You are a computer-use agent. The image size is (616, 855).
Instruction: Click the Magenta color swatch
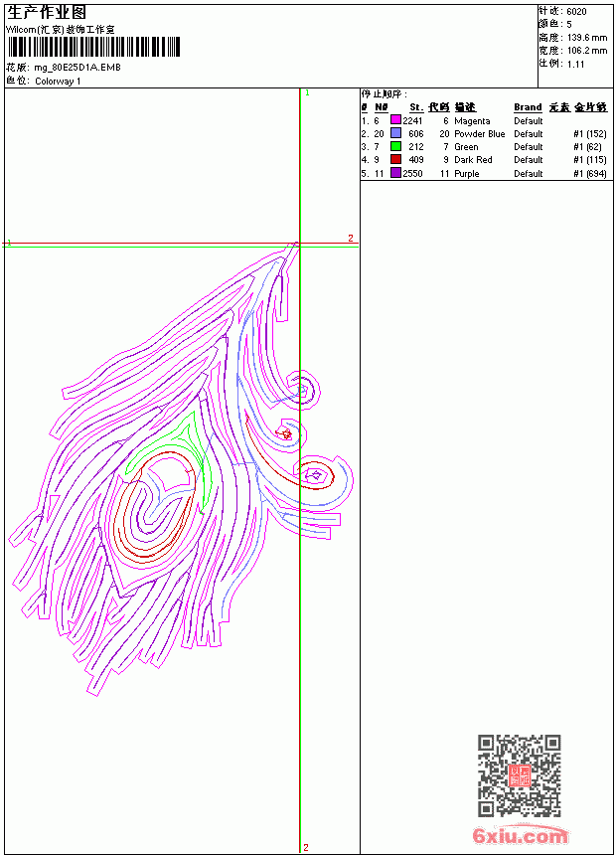point(395,120)
